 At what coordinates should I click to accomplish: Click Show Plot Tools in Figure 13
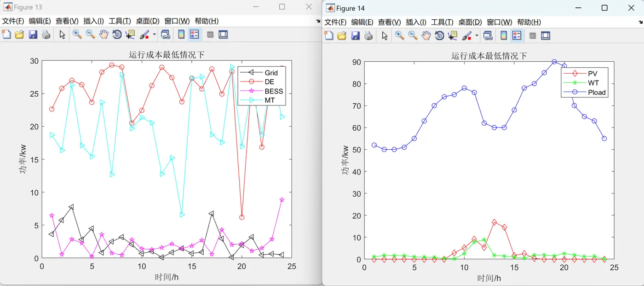223,35
